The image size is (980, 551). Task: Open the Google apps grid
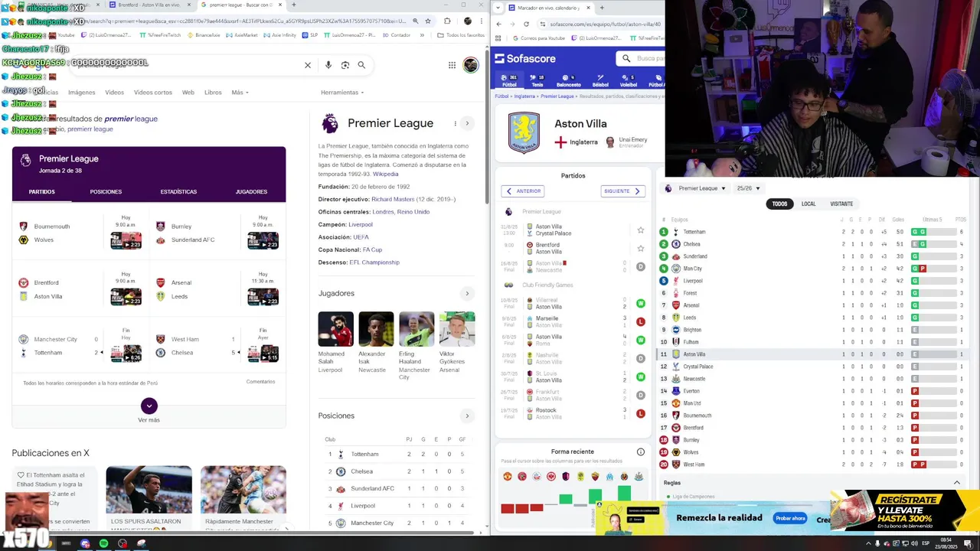452,65
